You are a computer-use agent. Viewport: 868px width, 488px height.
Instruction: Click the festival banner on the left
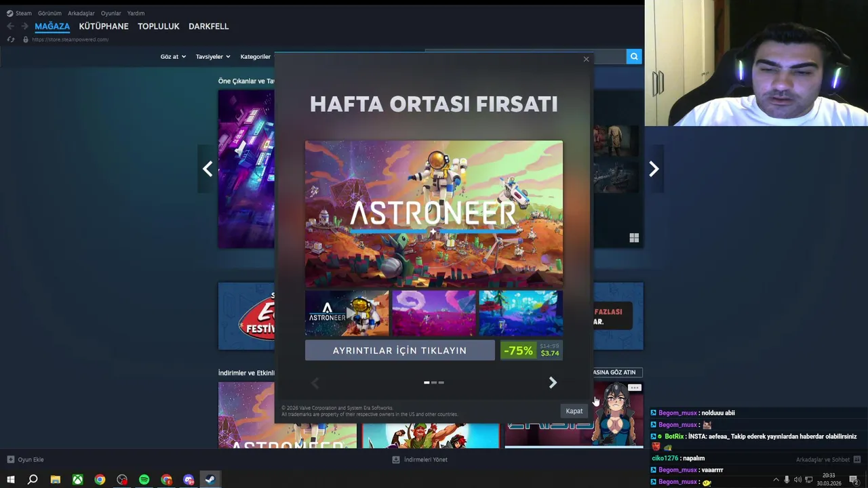point(247,316)
